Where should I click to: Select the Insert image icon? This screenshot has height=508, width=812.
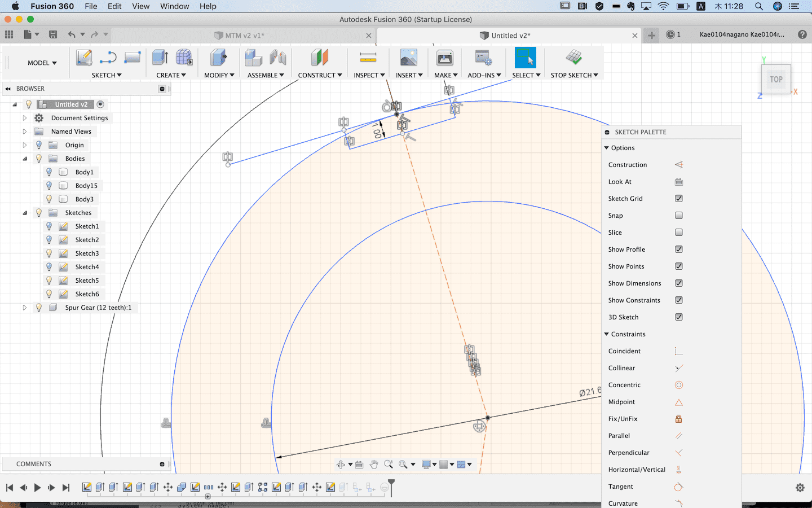pyautogui.click(x=408, y=58)
